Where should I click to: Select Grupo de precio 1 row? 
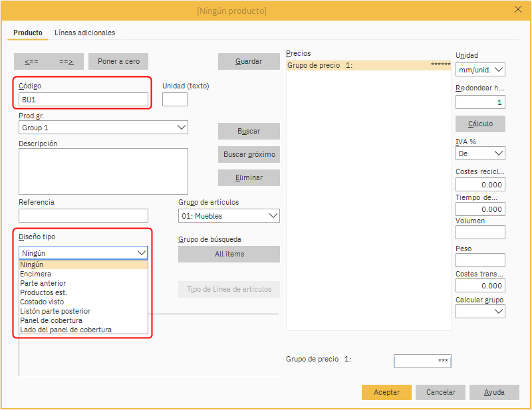368,65
